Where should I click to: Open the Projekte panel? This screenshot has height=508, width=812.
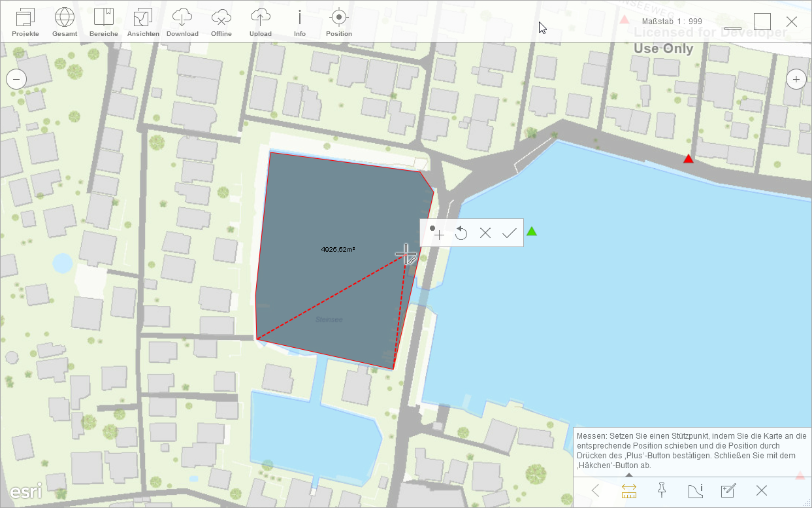(25, 22)
